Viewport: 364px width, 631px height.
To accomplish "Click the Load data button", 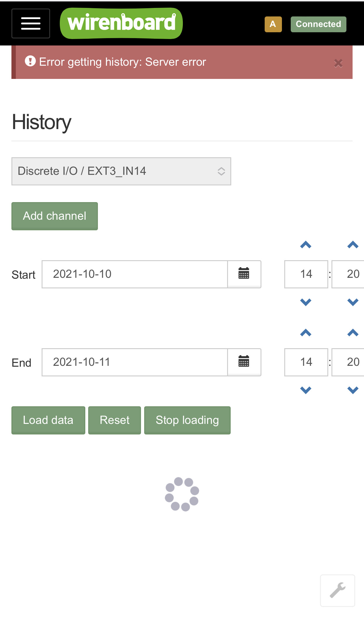I will click(48, 420).
